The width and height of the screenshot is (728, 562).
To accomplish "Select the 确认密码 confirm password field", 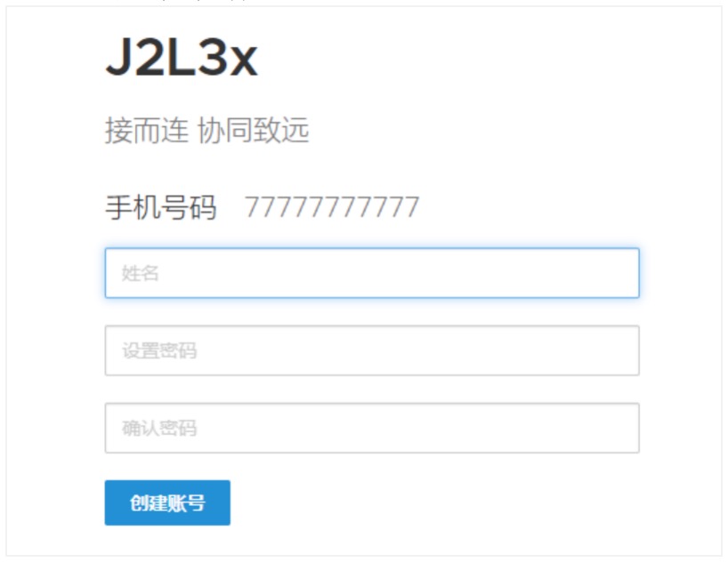I will pyautogui.click(x=372, y=428).
